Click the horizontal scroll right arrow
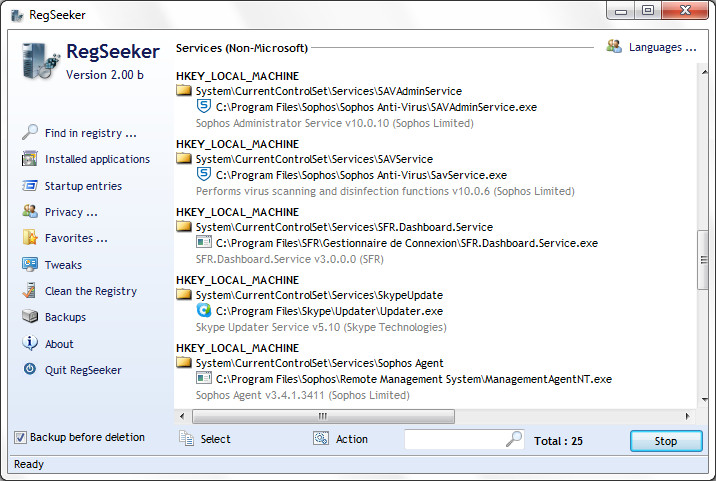716x481 pixels. pyautogui.click(x=688, y=416)
